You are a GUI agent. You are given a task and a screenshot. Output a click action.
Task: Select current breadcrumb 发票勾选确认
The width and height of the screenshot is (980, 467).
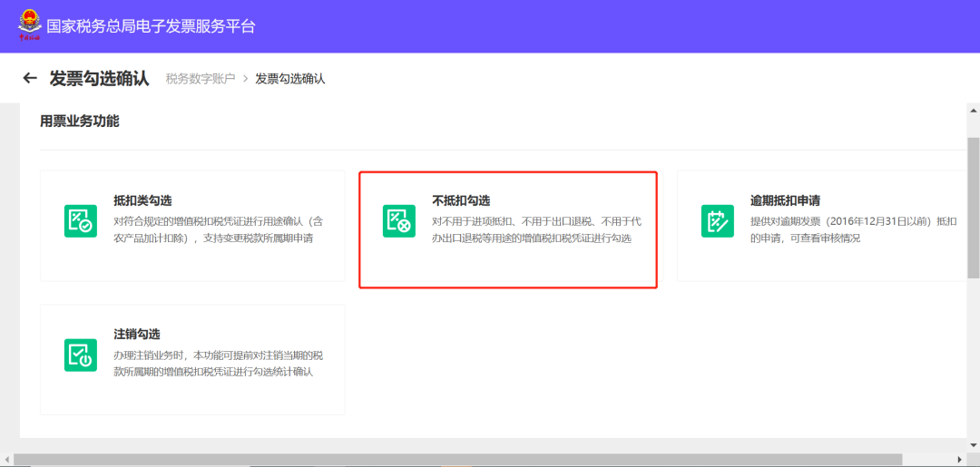290,79
